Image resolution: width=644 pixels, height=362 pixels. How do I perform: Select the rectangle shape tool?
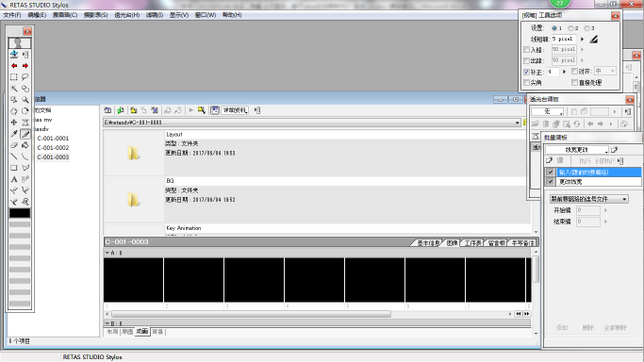click(14, 168)
